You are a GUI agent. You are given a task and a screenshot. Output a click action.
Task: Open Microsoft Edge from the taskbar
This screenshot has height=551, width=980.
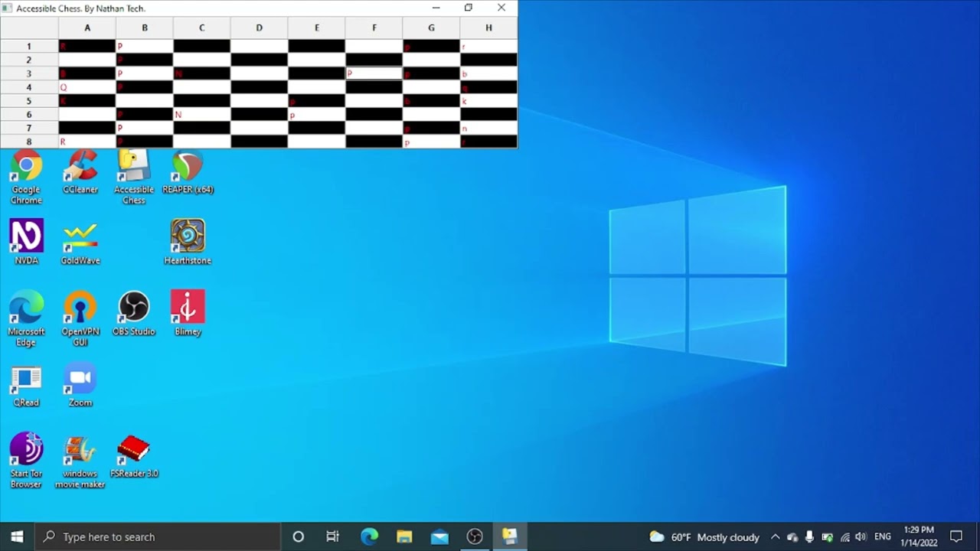[x=369, y=536]
